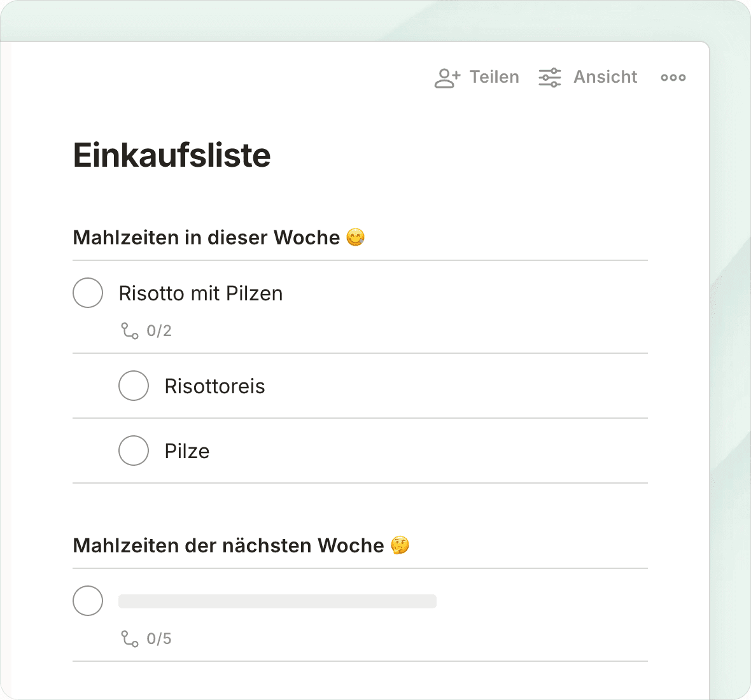Click the Einkaufsliste project title
The height and width of the screenshot is (700, 751).
point(172,155)
